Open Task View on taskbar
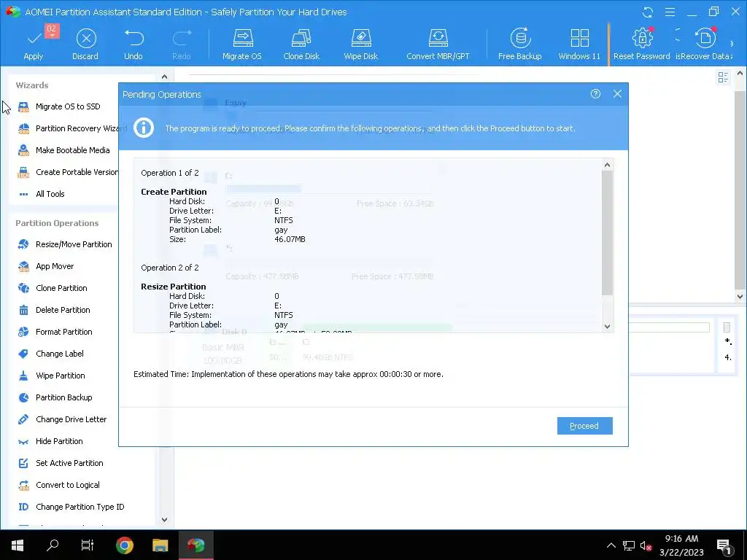 coord(88,545)
